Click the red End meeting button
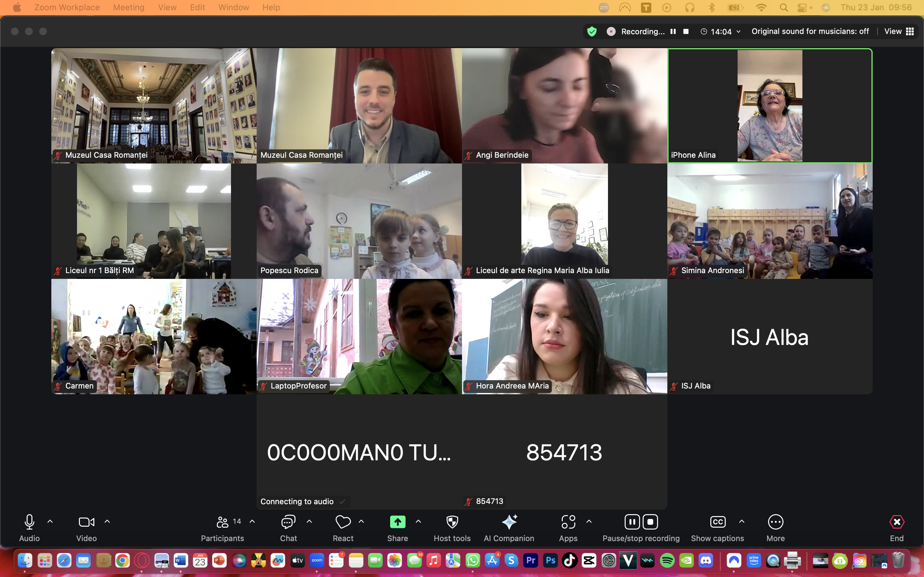Viewport: 924px width, 577px height. 896,522
